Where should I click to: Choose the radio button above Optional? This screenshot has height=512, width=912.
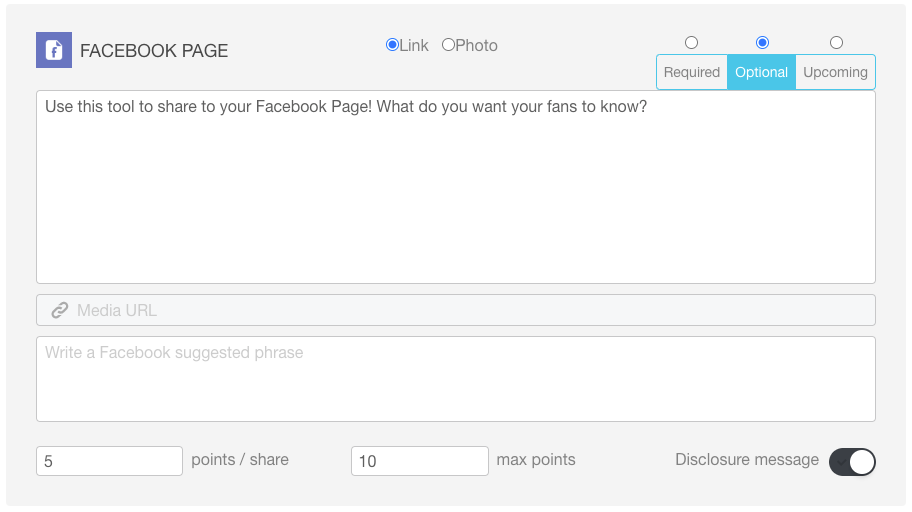(x=762, y=42)
